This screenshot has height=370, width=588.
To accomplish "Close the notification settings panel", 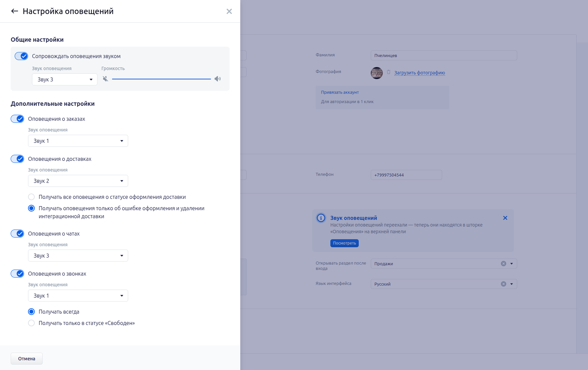I will 229,11.
